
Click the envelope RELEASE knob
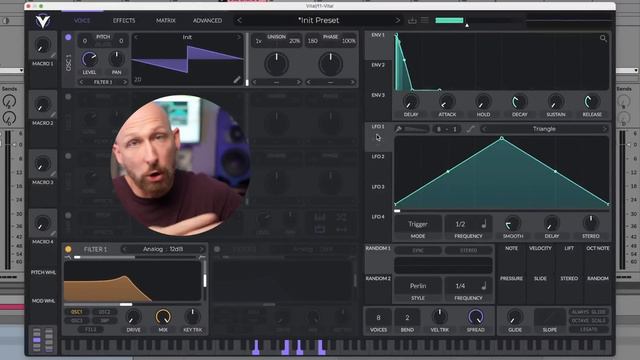pyautogui.click(x=592, y=102)
